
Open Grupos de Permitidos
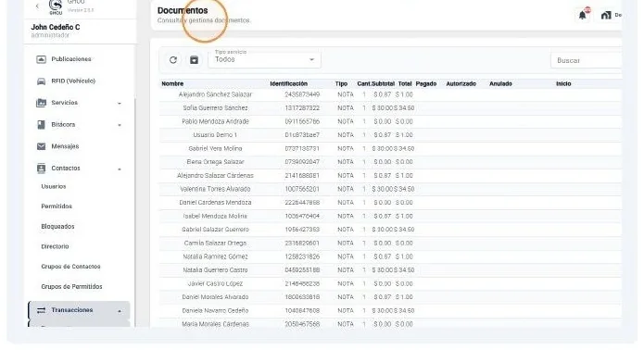[x=71, y=286]
